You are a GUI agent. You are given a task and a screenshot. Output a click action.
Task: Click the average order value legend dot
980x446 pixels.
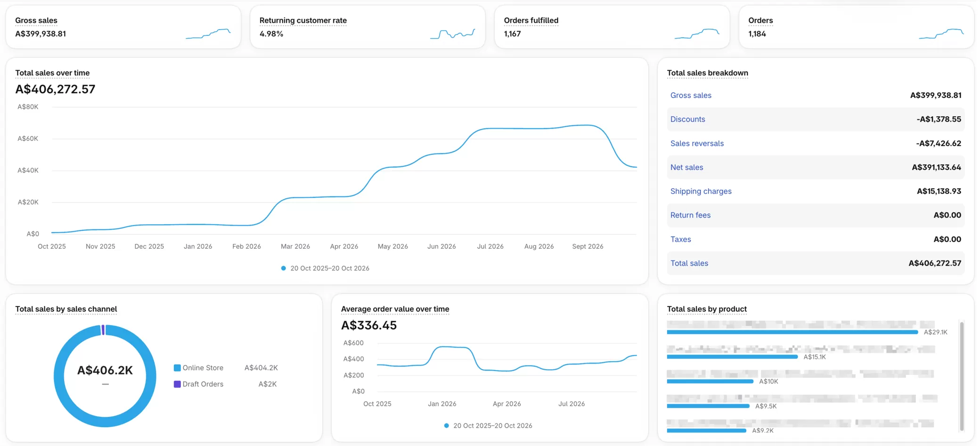446,426
